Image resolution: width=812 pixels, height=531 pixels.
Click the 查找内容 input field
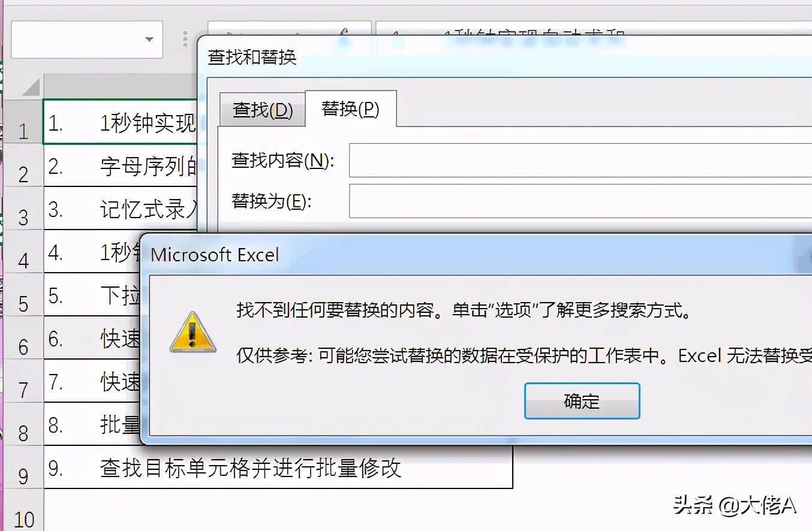581,161
